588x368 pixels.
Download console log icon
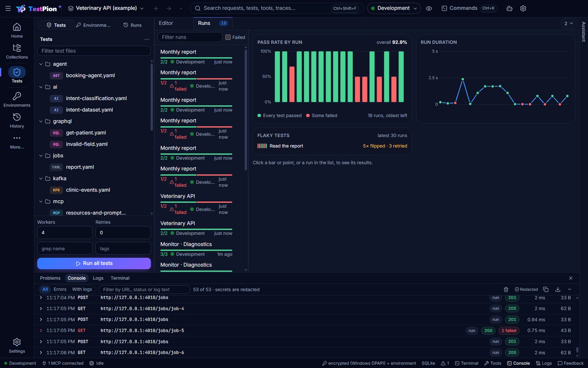click(558, 289)
